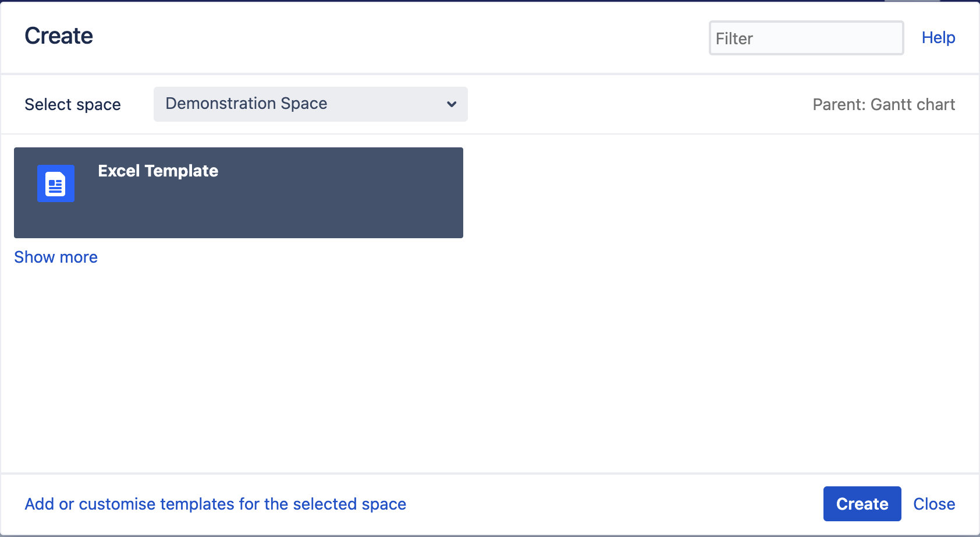
Task: Choose a different space from the dropdown
Action: 310,104
